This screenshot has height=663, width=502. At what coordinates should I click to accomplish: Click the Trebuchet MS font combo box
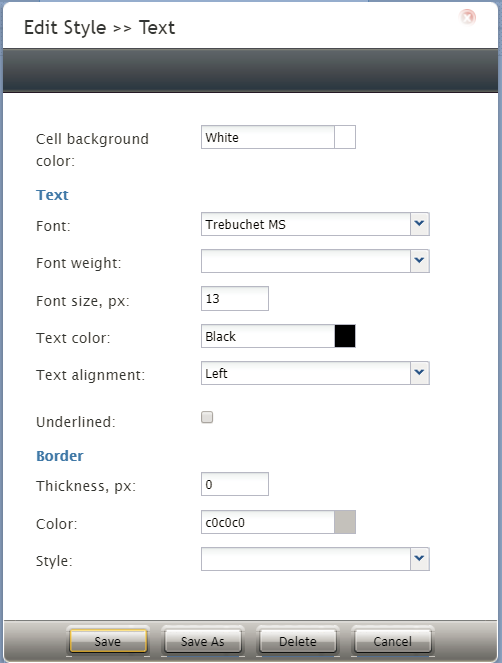point(305,224)
